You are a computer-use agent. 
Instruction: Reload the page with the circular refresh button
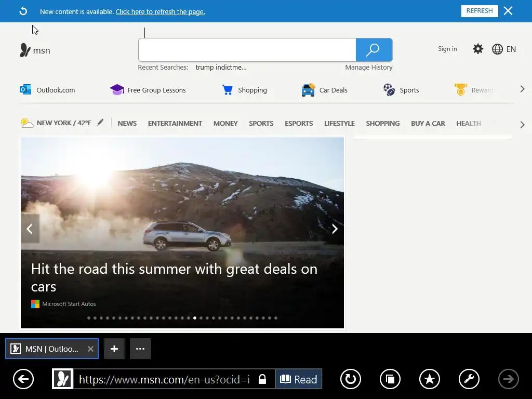point(351,379)
